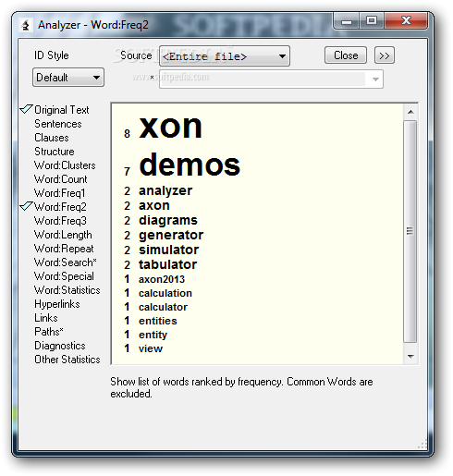Screen dimensions: 453x476
Task: Click the checkmark next to Original Text
Action: click(x=26, y=109)
